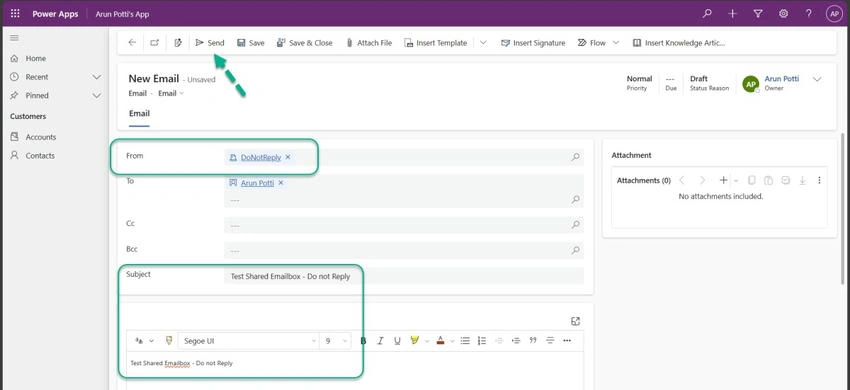
Task: Collapse the left navigation hamburger menu
Action: click(x=15, y=38)
